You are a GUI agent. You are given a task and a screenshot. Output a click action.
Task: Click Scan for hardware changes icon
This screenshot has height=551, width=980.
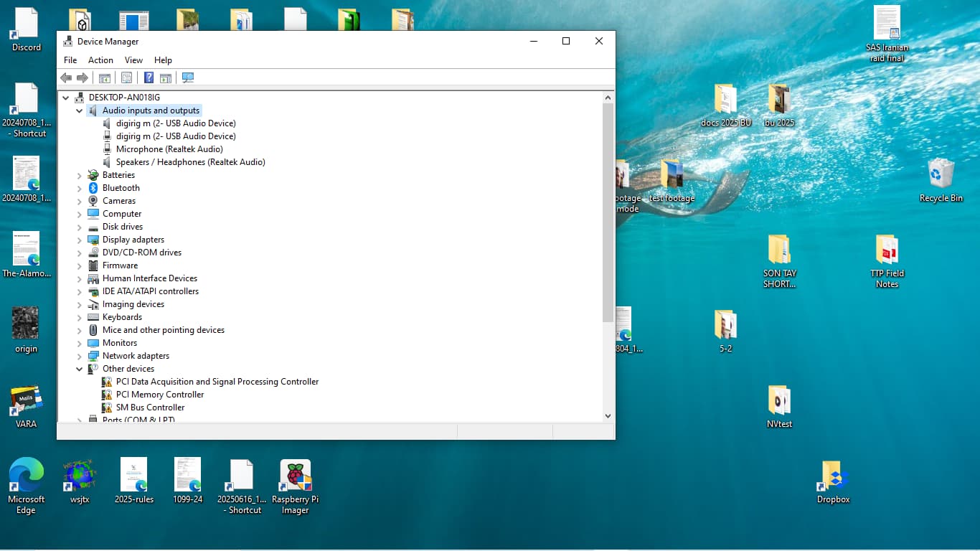tap(188, 77)
